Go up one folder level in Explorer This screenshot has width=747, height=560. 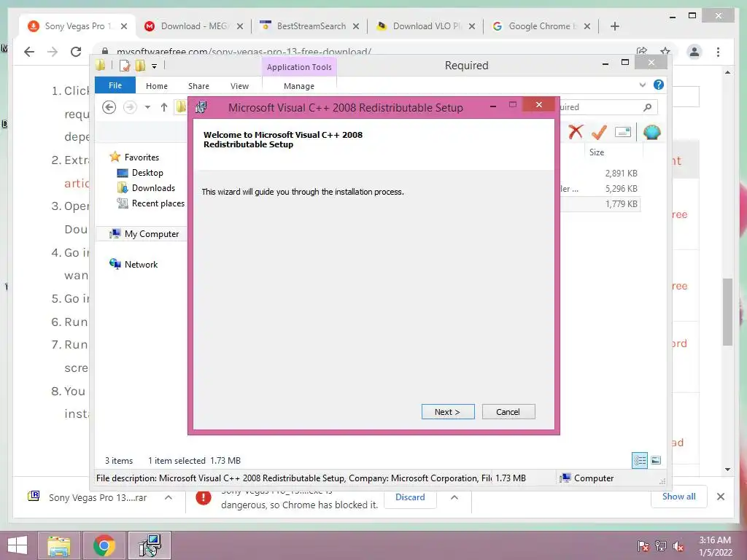pyautogui.click(x=164, y=108)
